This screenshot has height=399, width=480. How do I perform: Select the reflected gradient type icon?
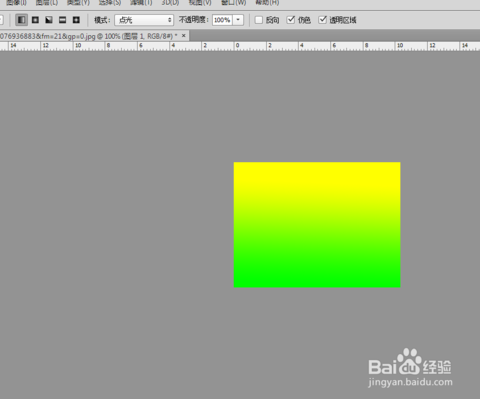(63, 20)
